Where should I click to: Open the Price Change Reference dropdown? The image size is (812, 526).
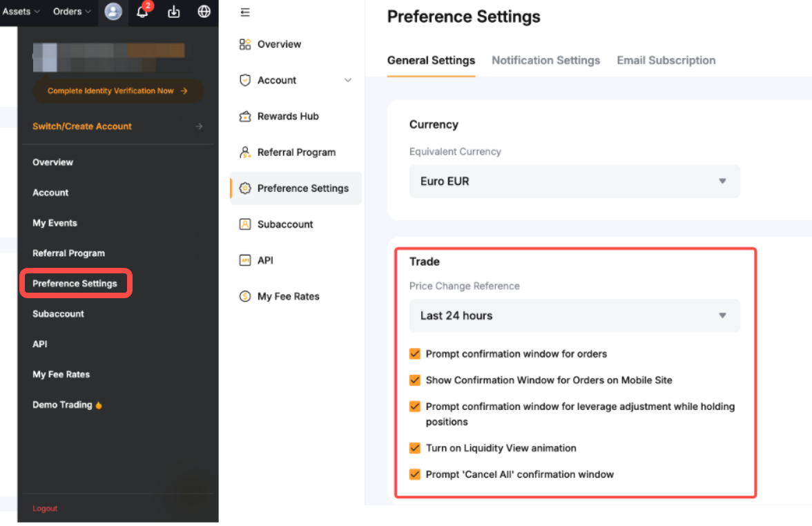pyautogui.click(x=574, y=316)
